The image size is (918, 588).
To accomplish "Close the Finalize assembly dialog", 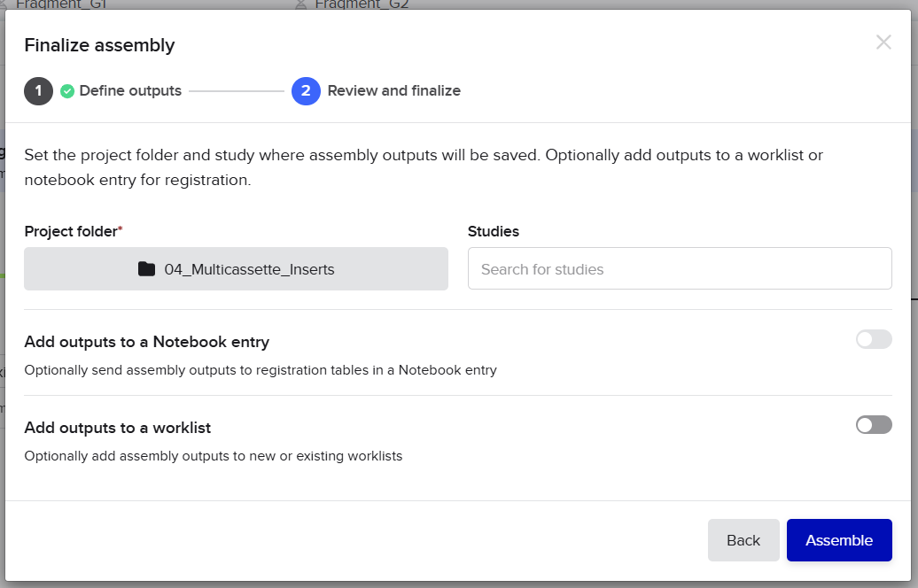I will 883,43.
